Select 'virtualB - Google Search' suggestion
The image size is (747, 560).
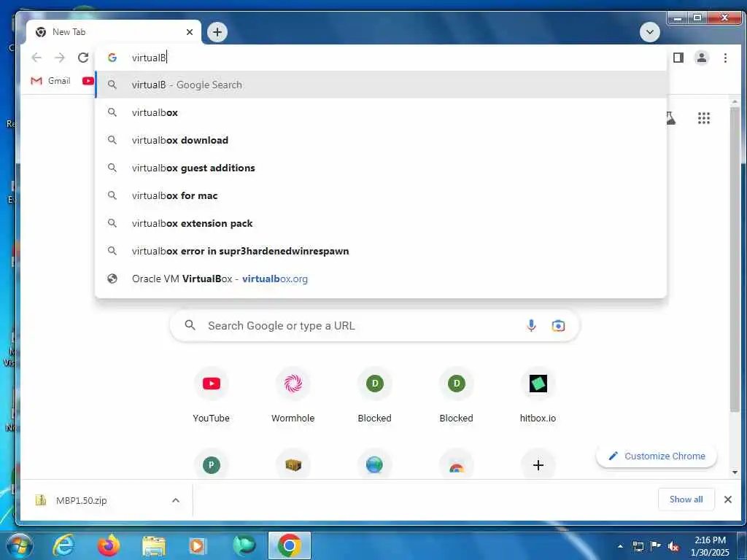click(381, 85)
